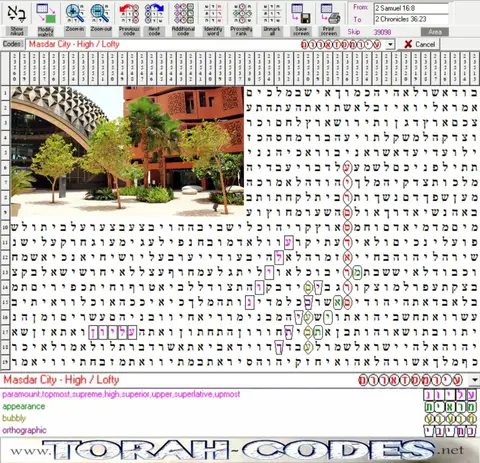Select the Codes field Masdar City text
Viewport: 480px width, 463px height.
pos(74,44)
